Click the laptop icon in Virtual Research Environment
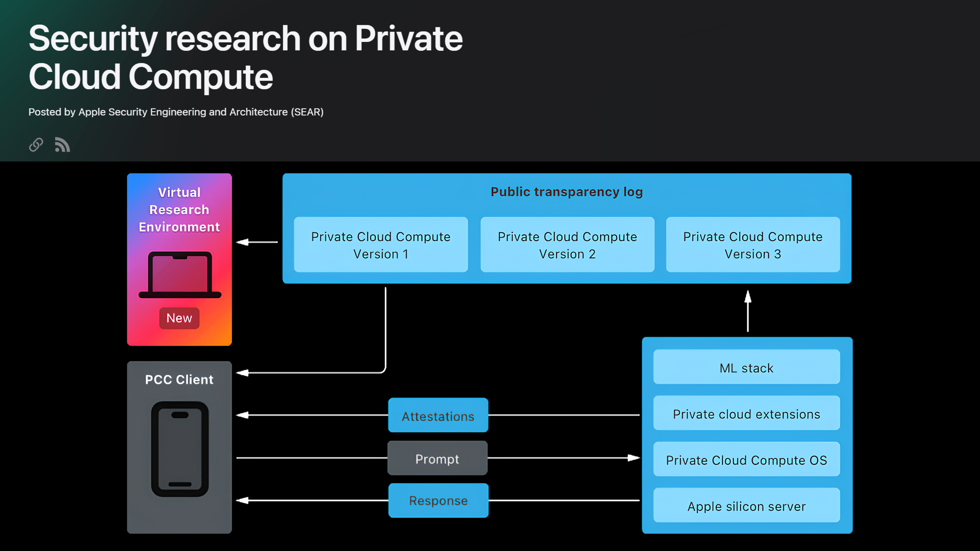This screenshot has height=551, width=980. pyautogui.click(x=180, y=275)
